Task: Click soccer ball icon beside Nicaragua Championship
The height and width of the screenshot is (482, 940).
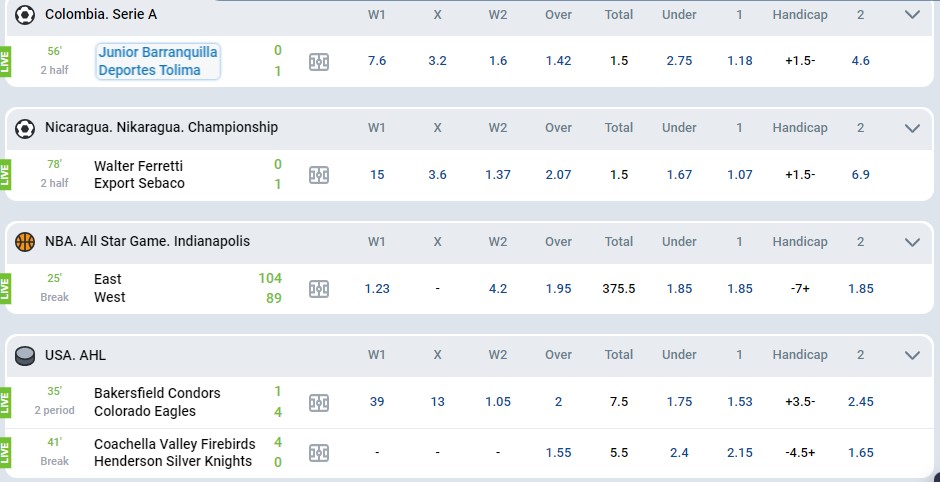Action: click(25, 128)
